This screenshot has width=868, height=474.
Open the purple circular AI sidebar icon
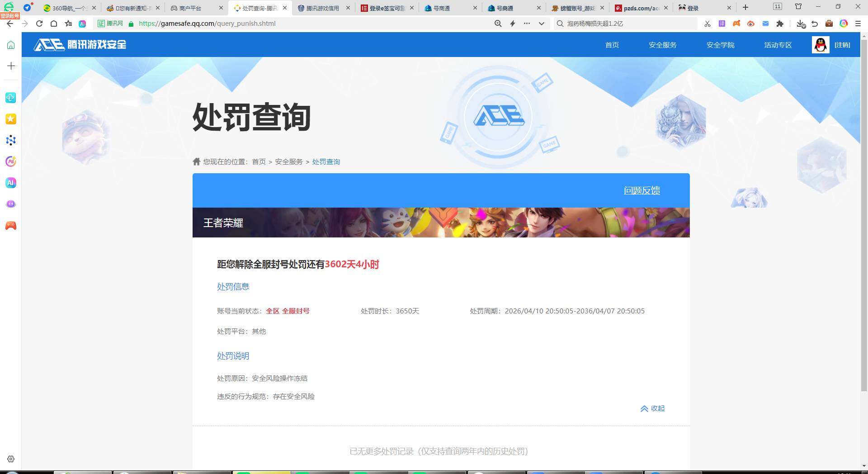pyautogui.click(x=11, y=161)
